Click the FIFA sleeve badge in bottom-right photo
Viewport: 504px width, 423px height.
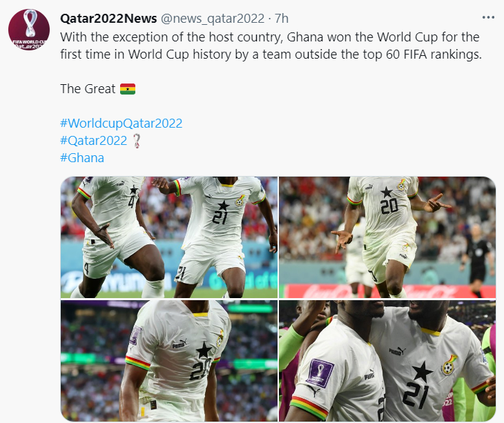pyautogui.click(x=320, y=373)
